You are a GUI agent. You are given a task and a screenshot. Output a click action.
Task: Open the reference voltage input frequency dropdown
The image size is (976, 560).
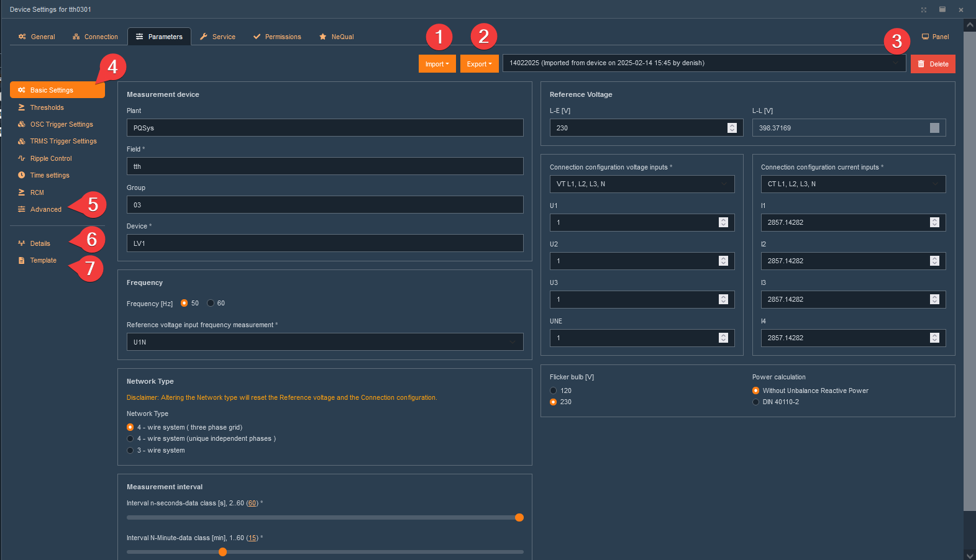pyautogui.click(x=324, y=342)
